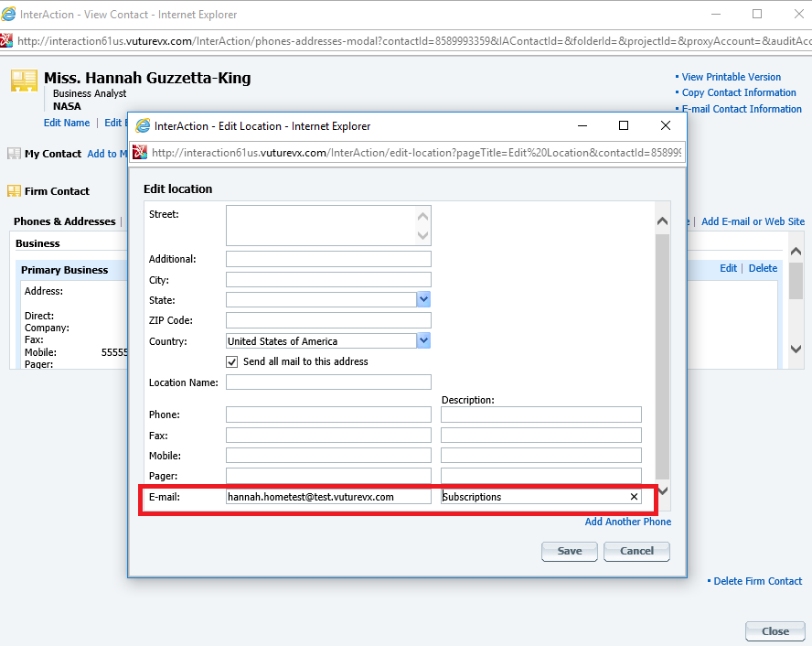Click Add Another Phone link
Screen dimensions: 812x646
[x=628, y=522]
